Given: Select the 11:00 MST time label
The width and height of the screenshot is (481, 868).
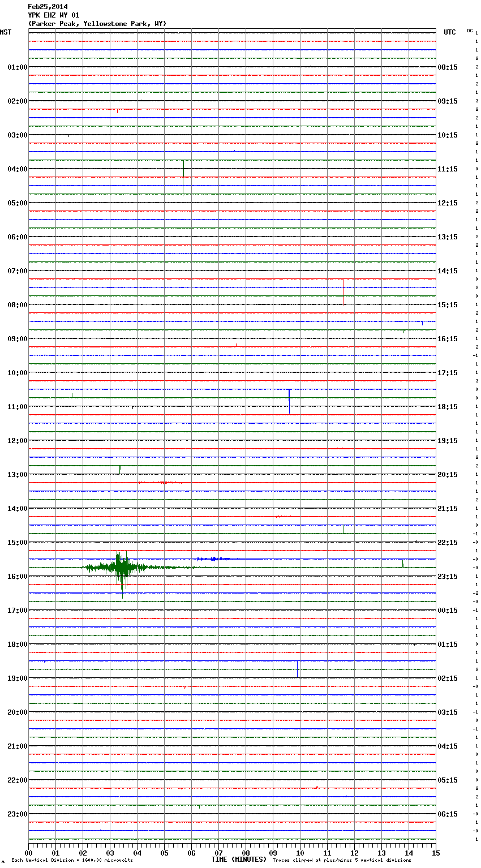Looking at the screenshot, I should click(18, 407).
